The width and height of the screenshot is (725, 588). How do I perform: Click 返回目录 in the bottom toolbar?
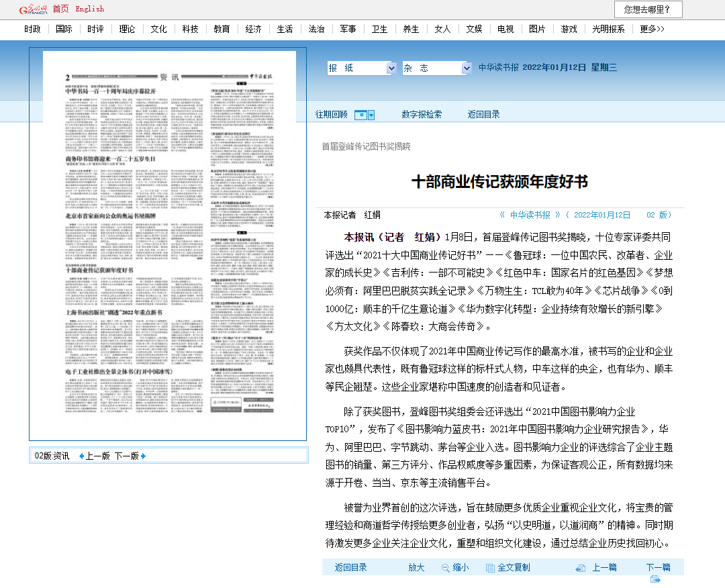(351, 568)
